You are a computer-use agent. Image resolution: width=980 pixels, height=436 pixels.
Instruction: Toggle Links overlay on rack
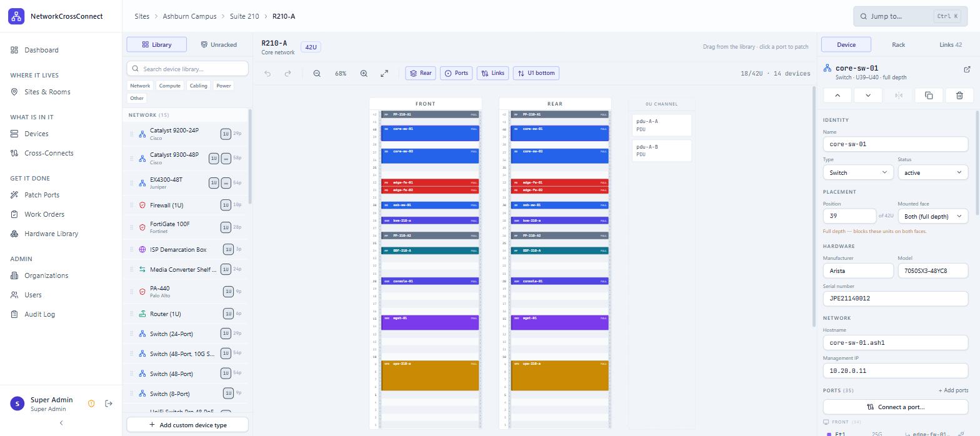click(492, 73)
